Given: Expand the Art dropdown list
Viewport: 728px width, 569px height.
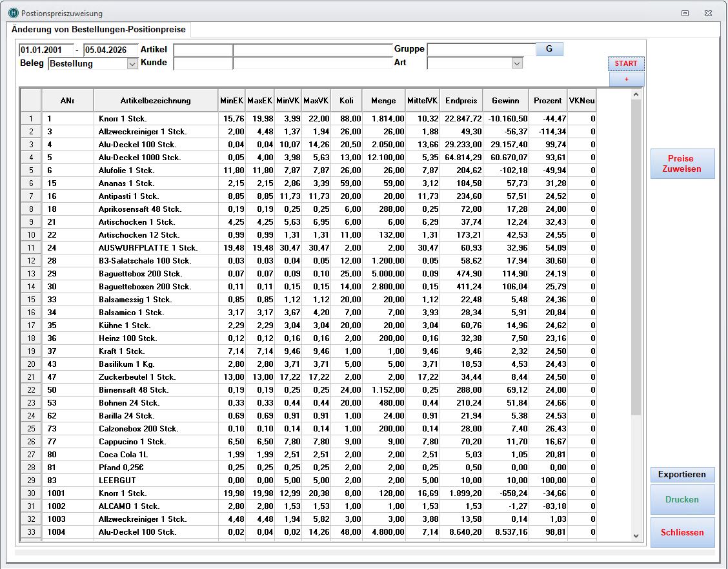Looking at the screenshot, I should pyautogui.click(x=516, y=63).
